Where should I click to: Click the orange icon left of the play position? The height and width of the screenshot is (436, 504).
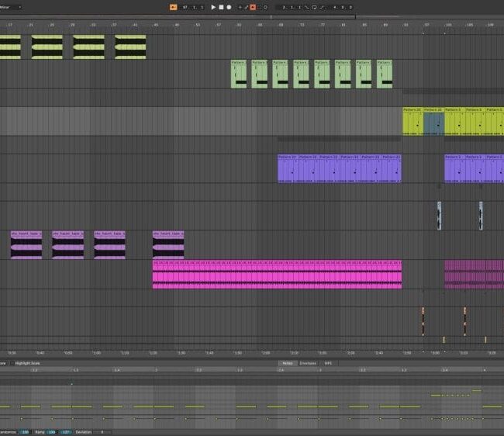click(x=173, y=7)
